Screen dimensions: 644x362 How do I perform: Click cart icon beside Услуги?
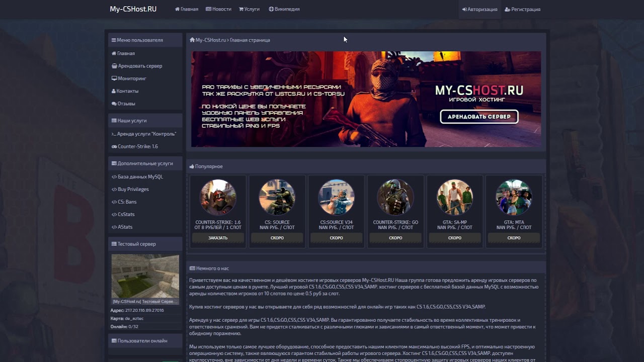point(241,9)
